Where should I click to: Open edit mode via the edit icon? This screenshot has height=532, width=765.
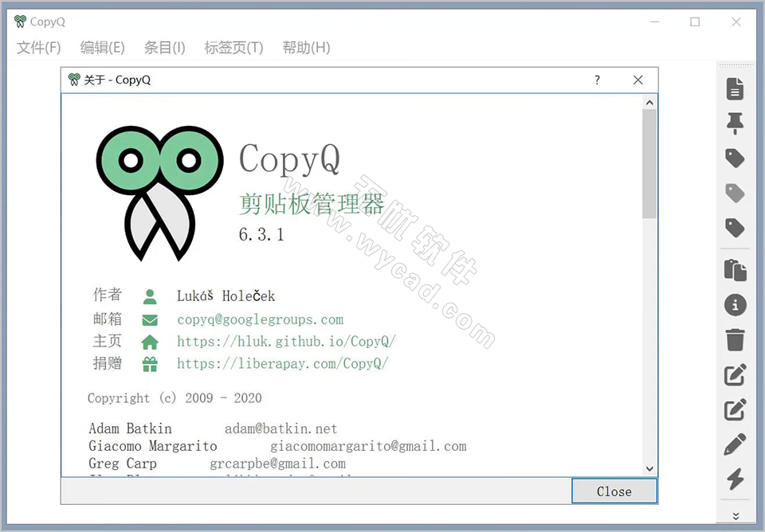735,374
